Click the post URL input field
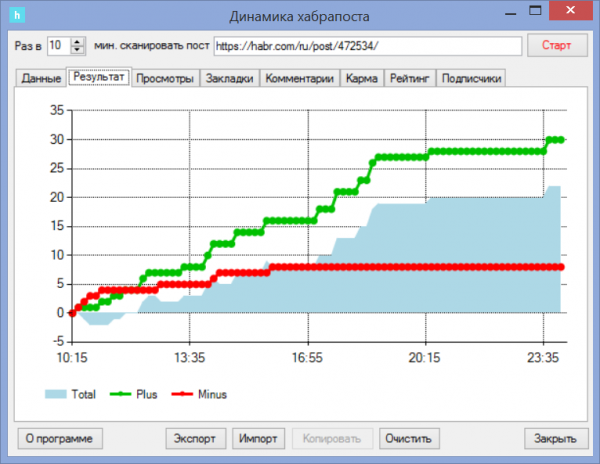This screenshot has height=464, width=600. click(367, 46)
